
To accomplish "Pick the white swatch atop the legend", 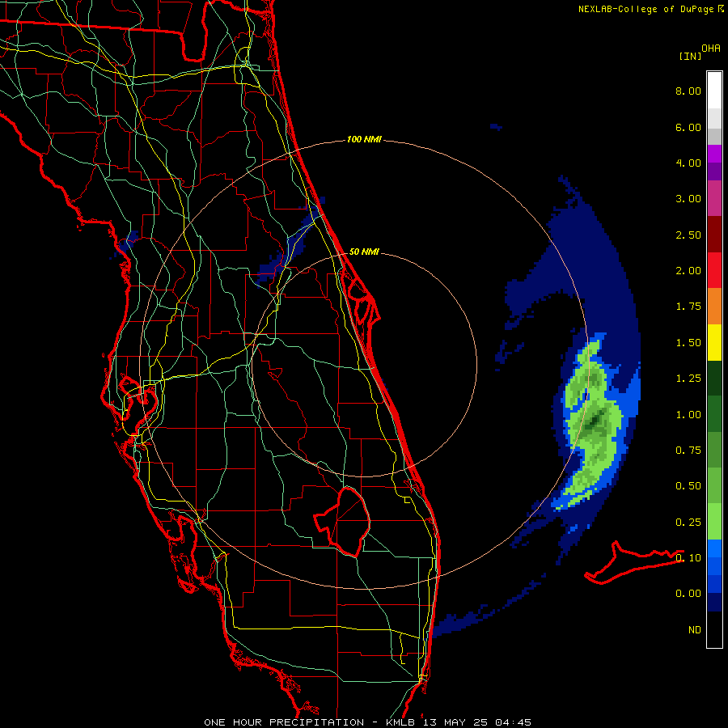I will [714, 91].
